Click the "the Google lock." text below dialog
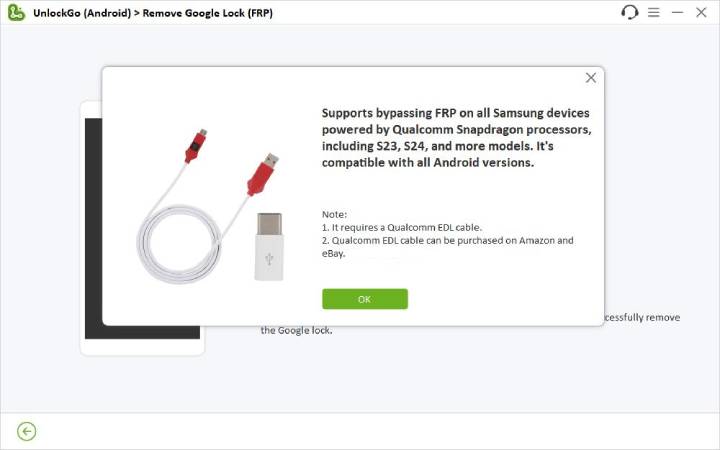 (296, 330)
